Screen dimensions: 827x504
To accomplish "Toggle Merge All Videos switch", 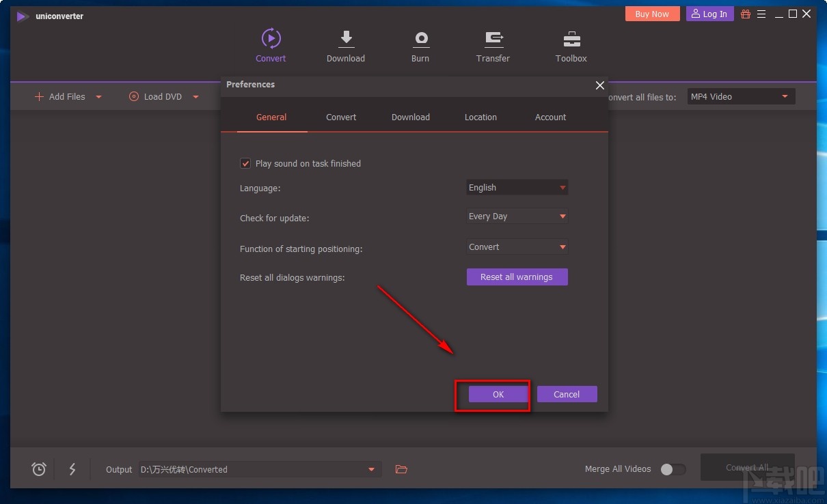I will coord(673,469).
